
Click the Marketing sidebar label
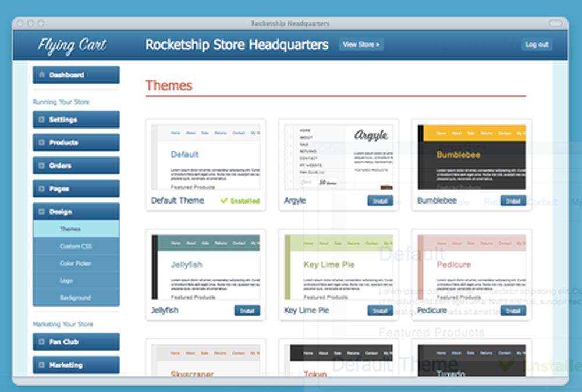(66, 365)
